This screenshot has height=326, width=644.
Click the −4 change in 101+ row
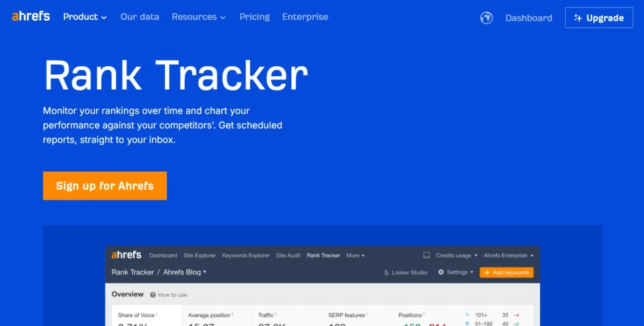[516, 315]
